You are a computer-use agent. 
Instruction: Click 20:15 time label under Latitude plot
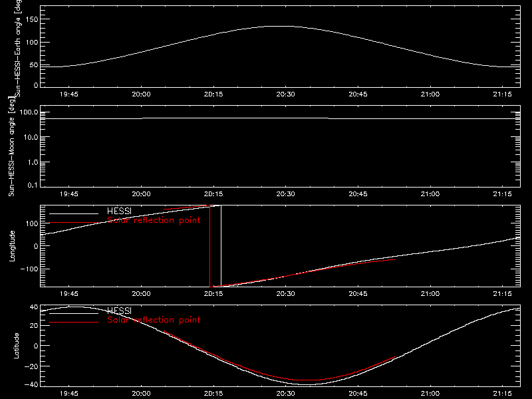213,394
